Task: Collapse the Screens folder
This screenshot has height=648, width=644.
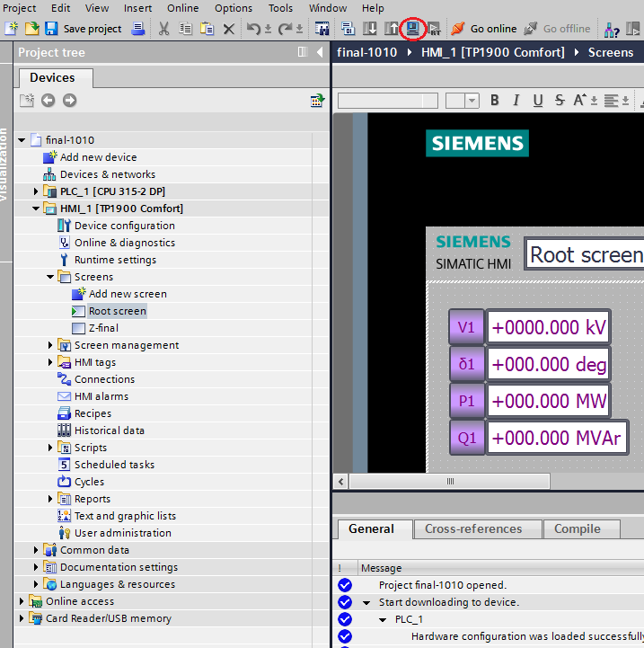Action: [50, 277]
